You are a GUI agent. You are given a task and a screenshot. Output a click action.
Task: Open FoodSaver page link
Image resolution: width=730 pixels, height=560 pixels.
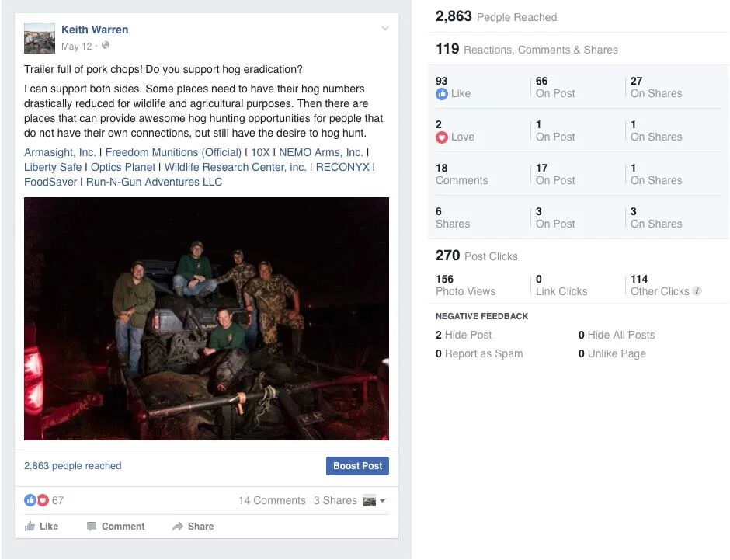point(50,182)
